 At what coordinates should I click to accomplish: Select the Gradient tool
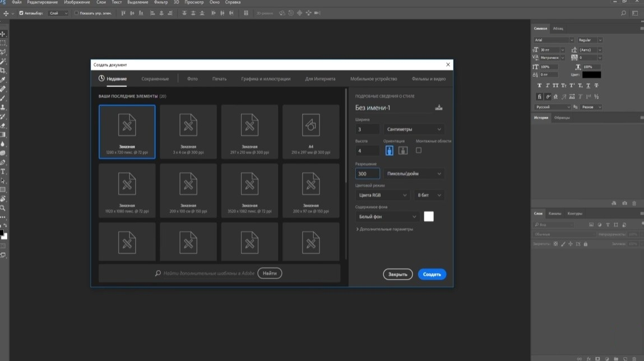click(x=3, y=135)
